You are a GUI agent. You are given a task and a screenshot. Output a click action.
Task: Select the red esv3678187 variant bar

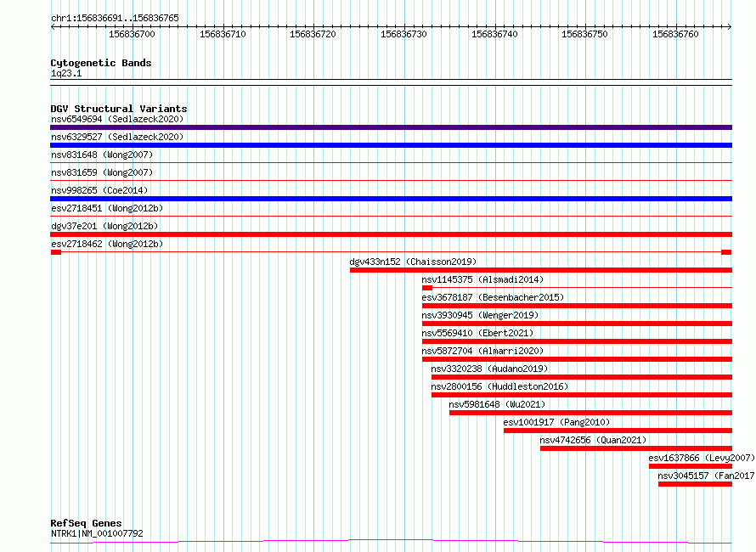point(577,306)
